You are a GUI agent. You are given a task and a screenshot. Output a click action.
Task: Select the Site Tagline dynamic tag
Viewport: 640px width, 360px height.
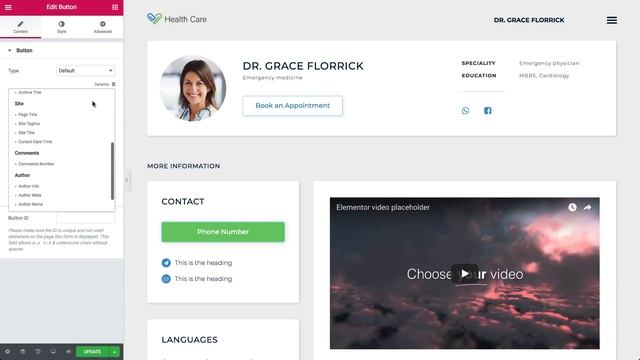pyautogui.click(x=29, y=124)
